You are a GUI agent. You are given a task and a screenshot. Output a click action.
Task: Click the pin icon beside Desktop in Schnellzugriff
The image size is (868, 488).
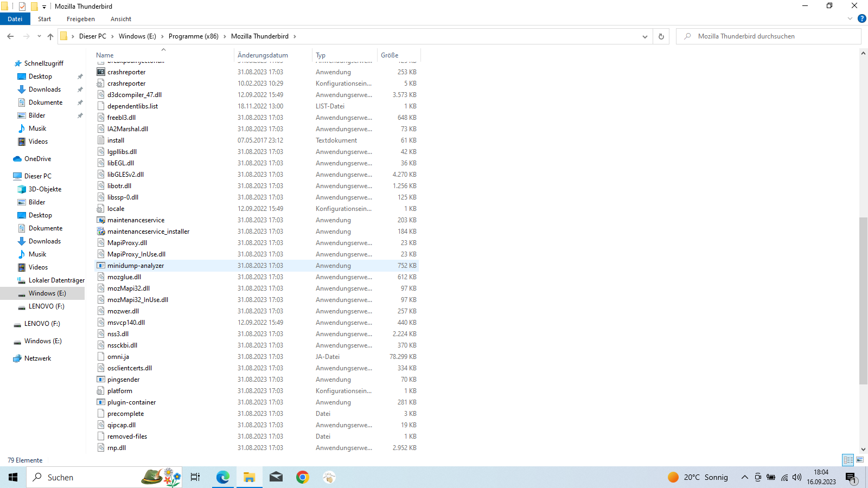(x=80, y=76)
